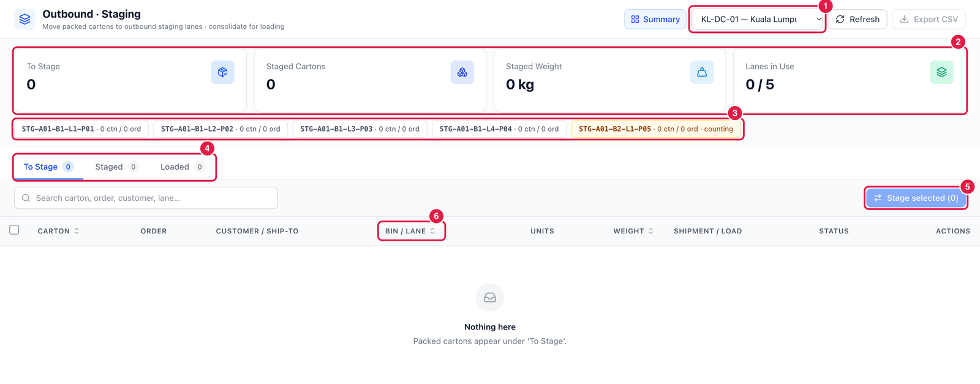Sort the table by Carton column
This screenshot has height=384, width=980.
click(58, 231)
